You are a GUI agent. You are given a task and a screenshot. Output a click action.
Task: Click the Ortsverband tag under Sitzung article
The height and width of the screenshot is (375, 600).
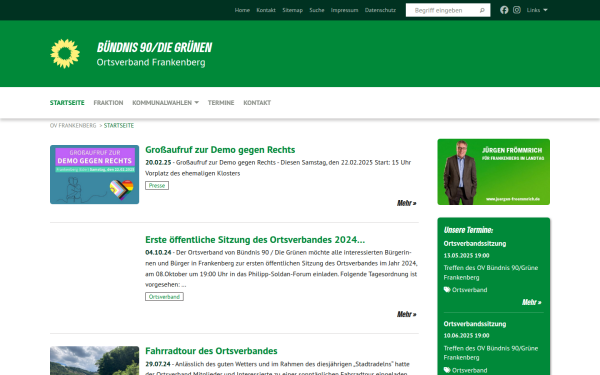(164, 297)
